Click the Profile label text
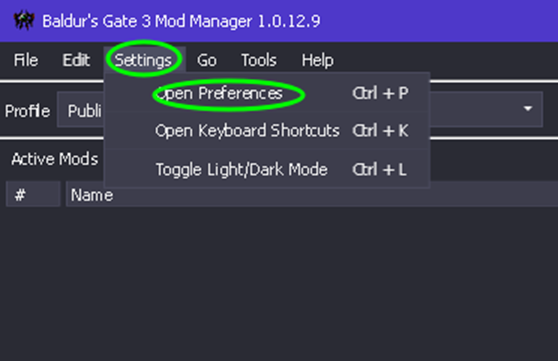 point(27,111)
